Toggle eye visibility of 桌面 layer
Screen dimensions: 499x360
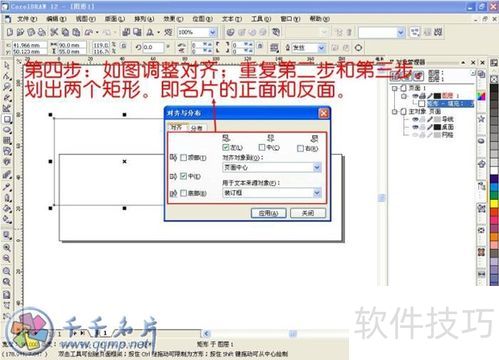click(415, 127)
